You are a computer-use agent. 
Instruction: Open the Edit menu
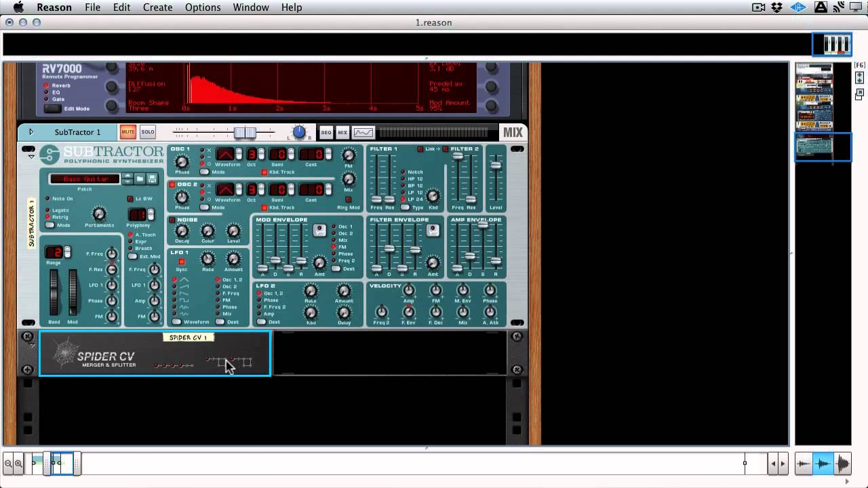click(121, 7)
